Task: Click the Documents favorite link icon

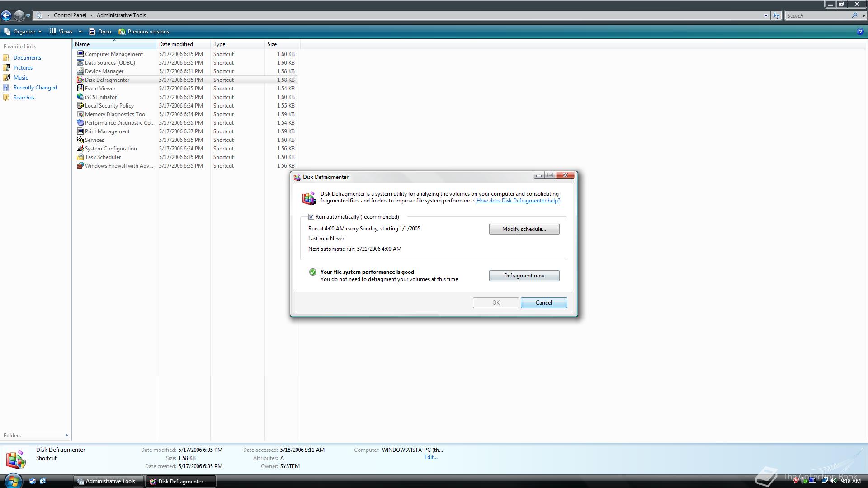Action: click(6, 58)
